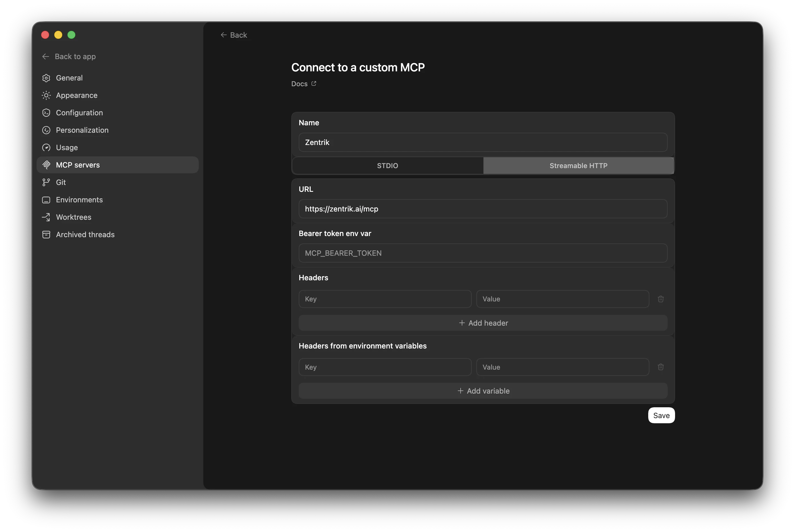Navigate Back to app

pos(69,56)
